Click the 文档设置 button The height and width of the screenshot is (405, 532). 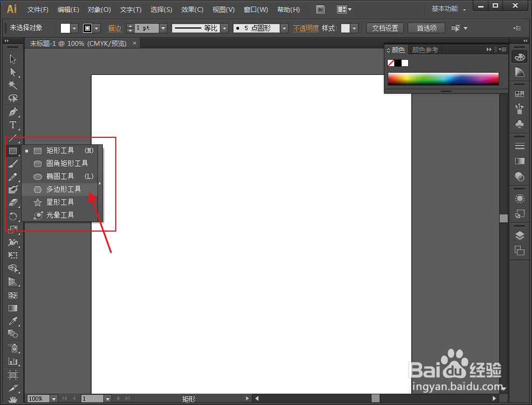pyautogui.click(x=385, y=28)
